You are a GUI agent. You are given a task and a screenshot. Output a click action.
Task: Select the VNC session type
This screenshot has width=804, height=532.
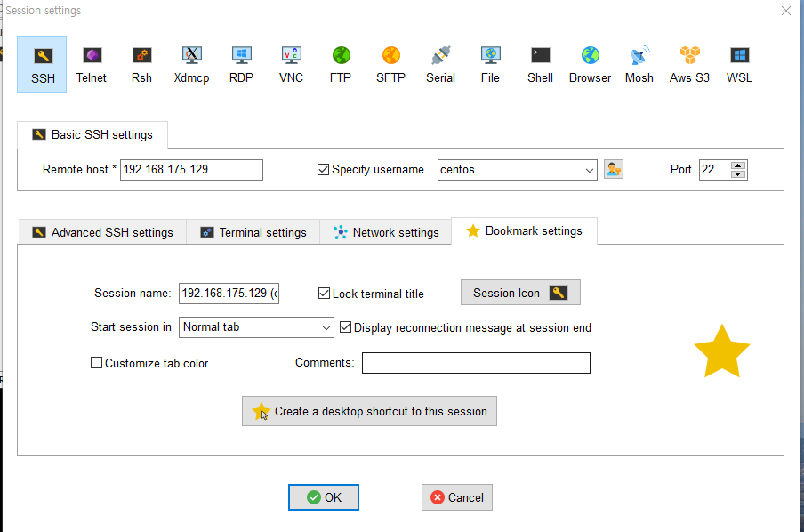click(x=291, y=65)
